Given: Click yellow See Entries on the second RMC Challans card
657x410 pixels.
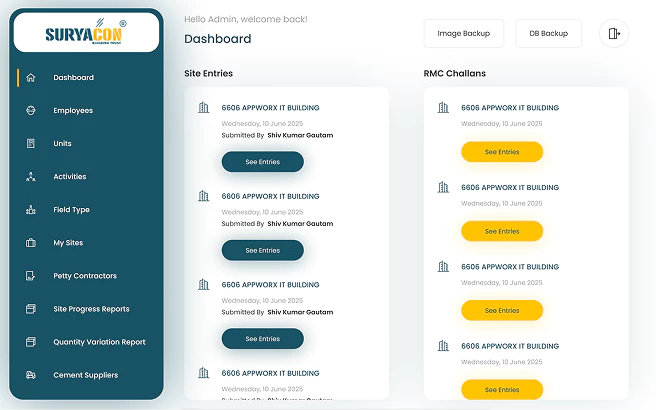Looking at the screenshot, I should [502, 231].
